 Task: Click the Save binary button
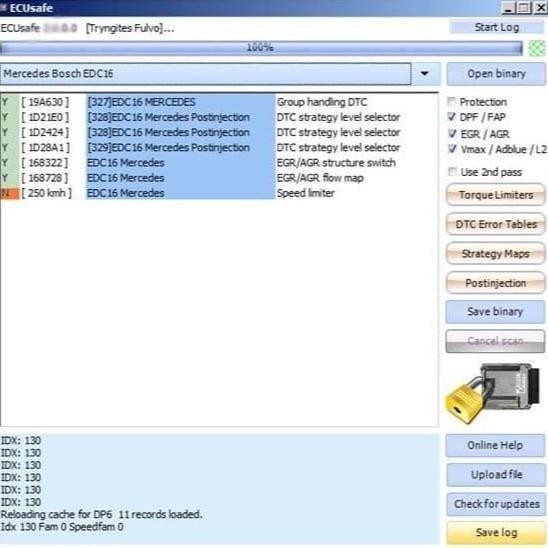(x=495, y=311)
